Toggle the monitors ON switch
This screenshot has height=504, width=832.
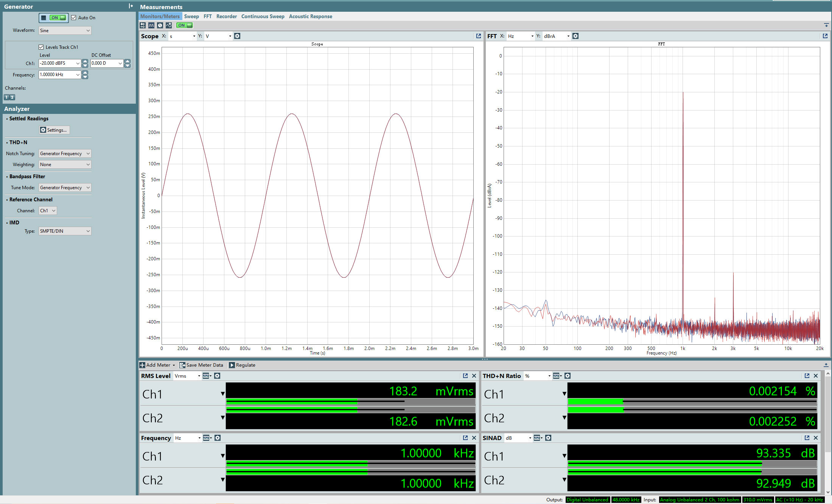[x=185, y=25]
